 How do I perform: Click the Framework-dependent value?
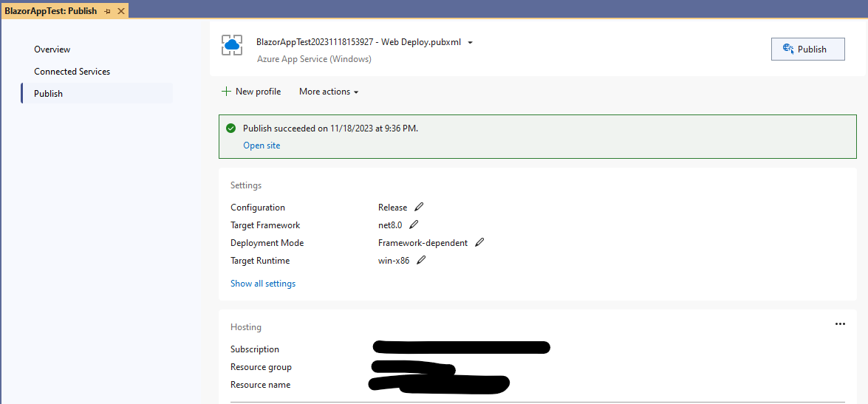[423, 243]
